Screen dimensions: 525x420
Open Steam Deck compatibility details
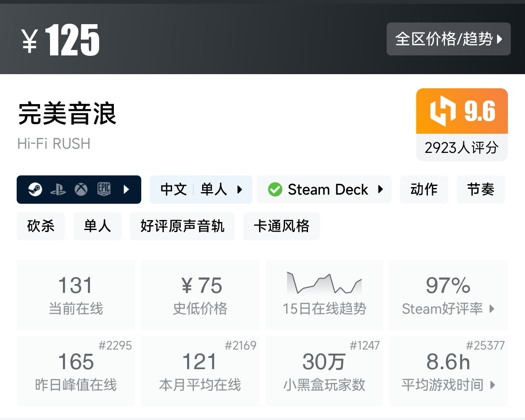(324, 190)
